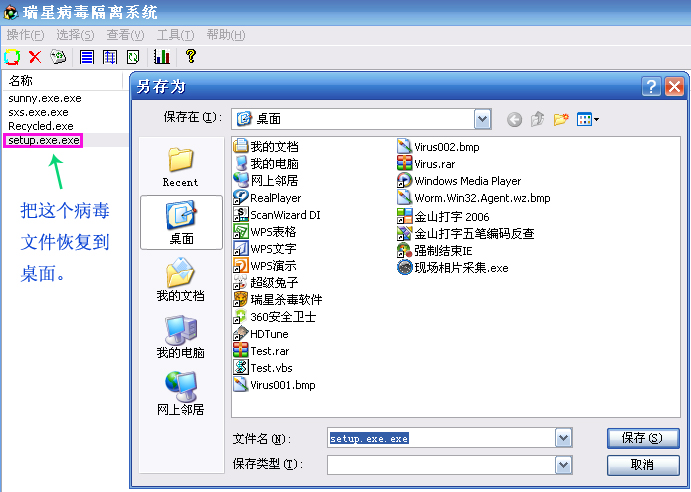691x492 pixels.
Task: Open the 选择(S) menu
Action: [x=75, y=35]
